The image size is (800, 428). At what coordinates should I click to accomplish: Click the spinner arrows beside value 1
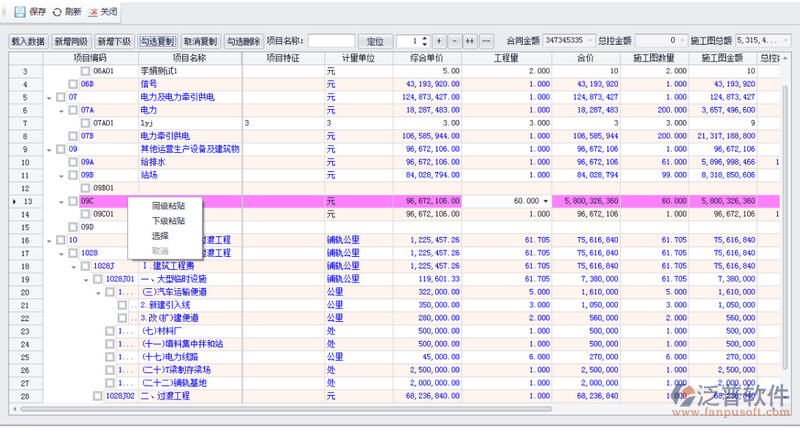coord(424,42)
